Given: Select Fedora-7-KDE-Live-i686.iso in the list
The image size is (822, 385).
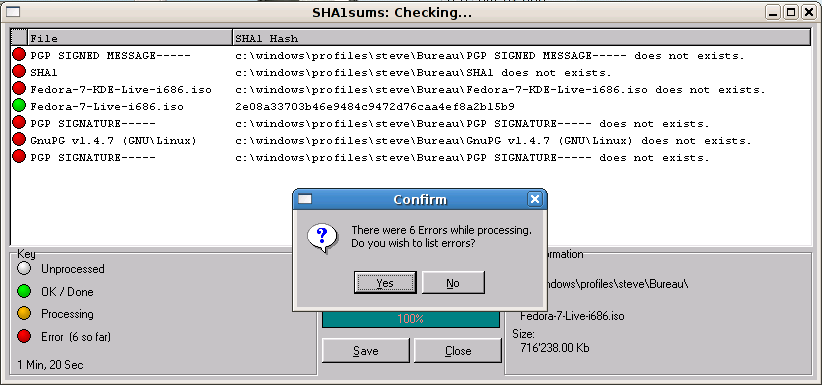Looking at the screenshot, I should coord(121,90).
